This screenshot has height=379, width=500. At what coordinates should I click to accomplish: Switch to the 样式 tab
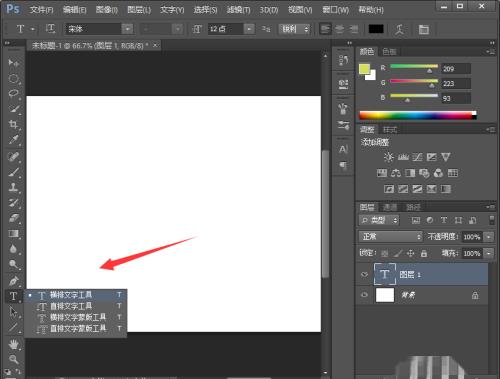coord(390,129)
